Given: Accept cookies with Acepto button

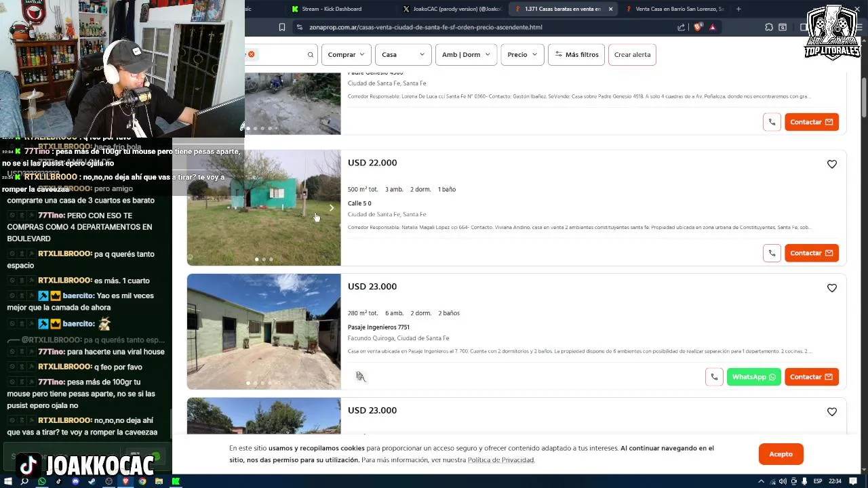Looking at the screenshot, I should 781,454.
